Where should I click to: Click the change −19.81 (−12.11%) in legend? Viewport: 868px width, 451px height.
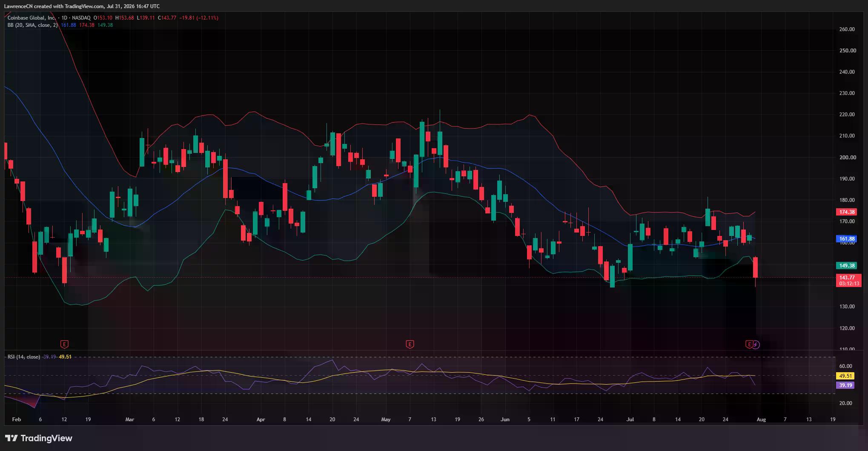click(x=199, y=18)
